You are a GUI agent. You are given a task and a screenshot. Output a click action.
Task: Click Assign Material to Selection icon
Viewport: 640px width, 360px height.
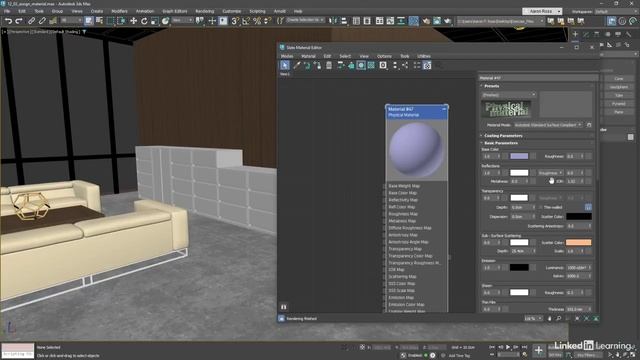point(317,65)
